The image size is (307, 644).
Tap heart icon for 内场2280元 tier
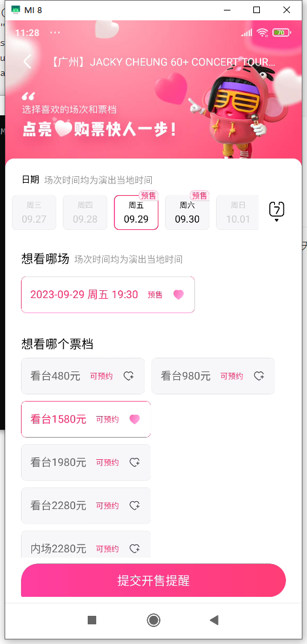click(135, 548)
